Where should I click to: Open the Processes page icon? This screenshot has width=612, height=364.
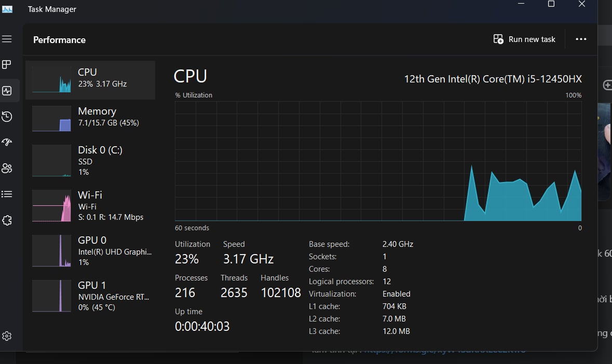tap(7, 65)
